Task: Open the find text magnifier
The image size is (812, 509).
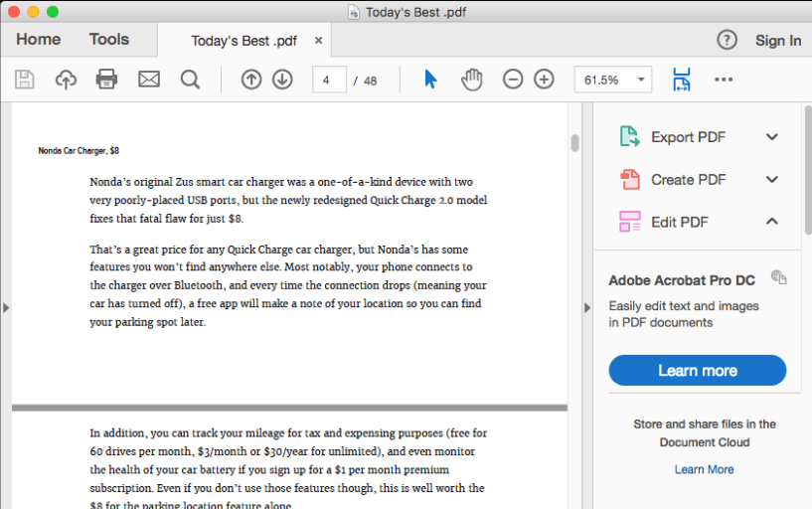Action: click(x=190, y=80)
